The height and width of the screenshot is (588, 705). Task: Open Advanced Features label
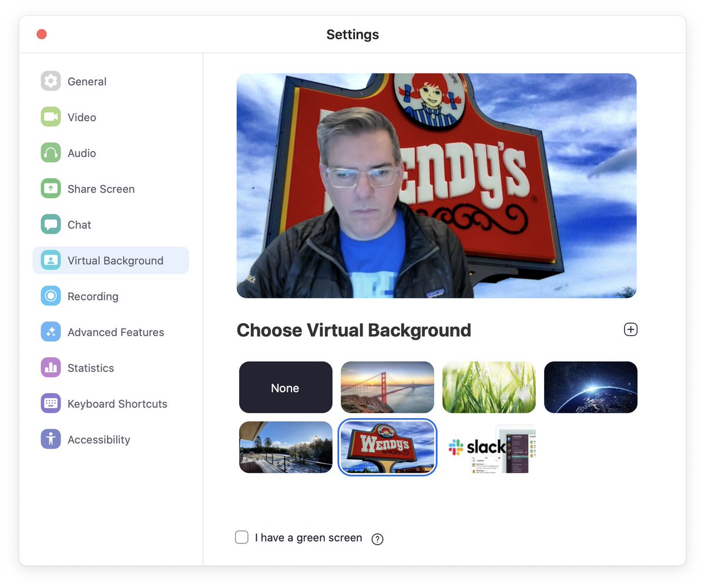pos(116,332)
